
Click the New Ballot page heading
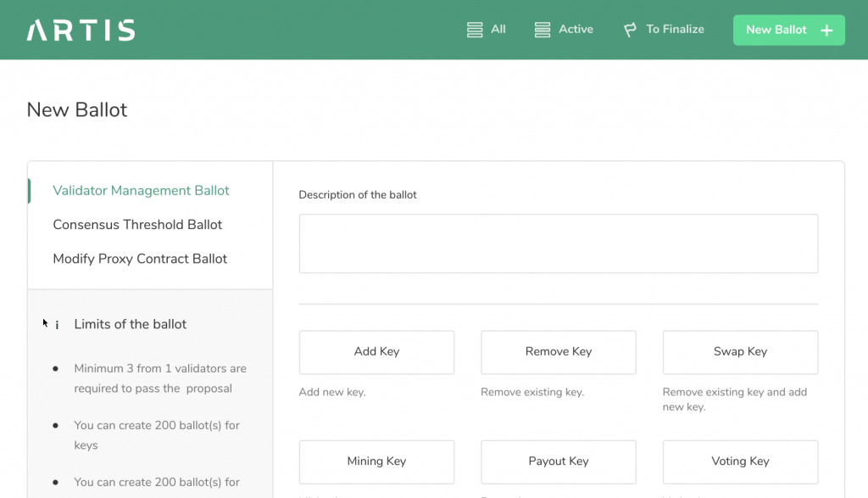[77, 109]
